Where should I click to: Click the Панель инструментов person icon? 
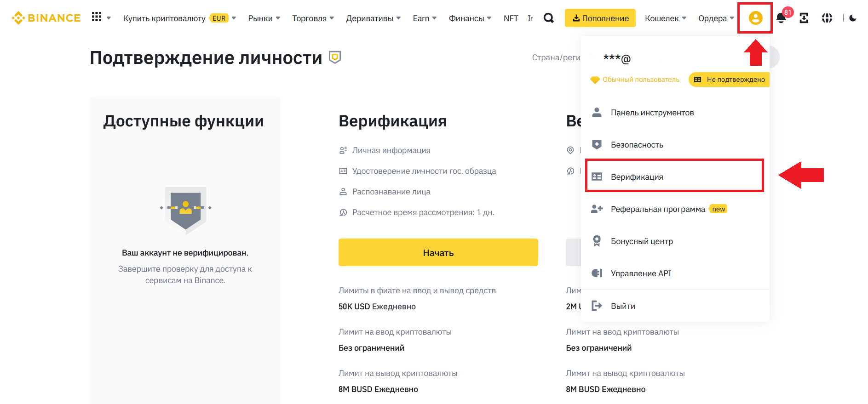click(597, 112)
